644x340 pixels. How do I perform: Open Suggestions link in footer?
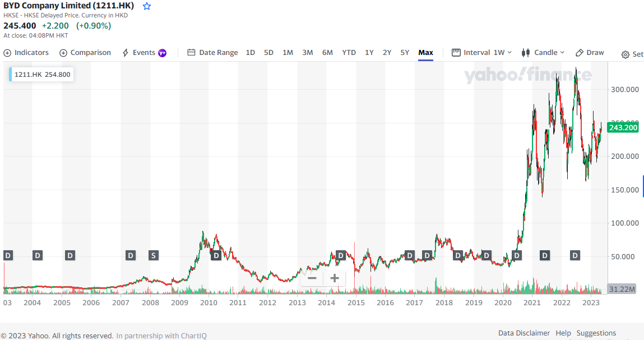[x=596, y=333]
